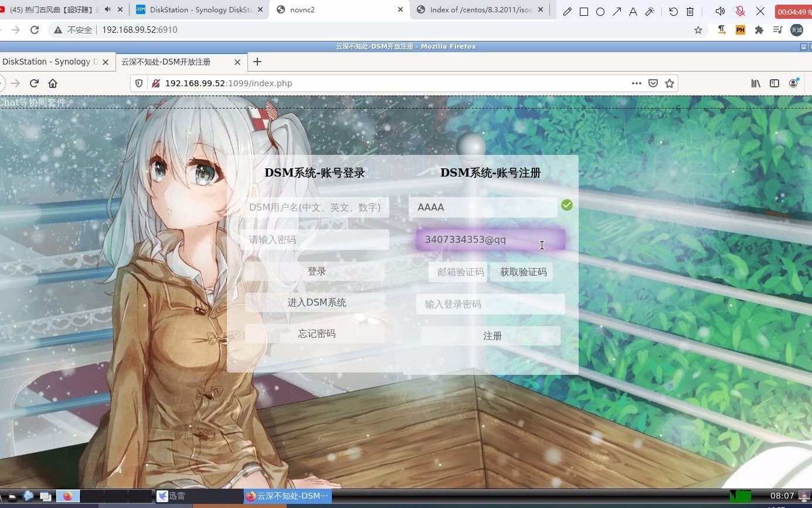This screenshot has width=812, height=508.
Task: Undo the last annotation
Action: (673, 12)
